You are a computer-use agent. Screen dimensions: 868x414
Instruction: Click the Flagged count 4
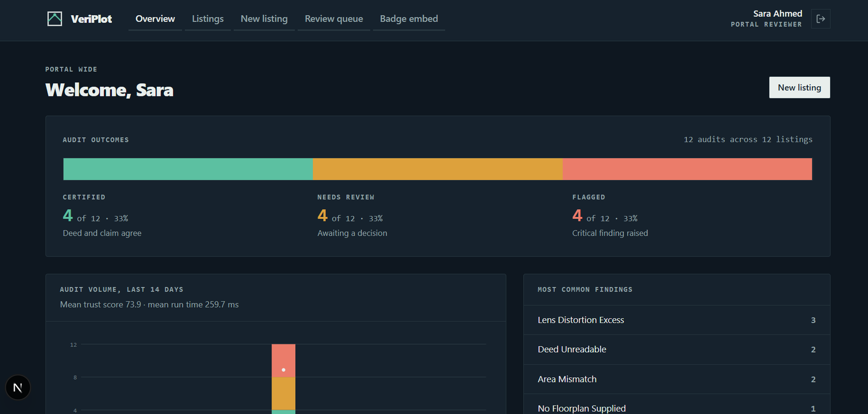click(577, 216)
